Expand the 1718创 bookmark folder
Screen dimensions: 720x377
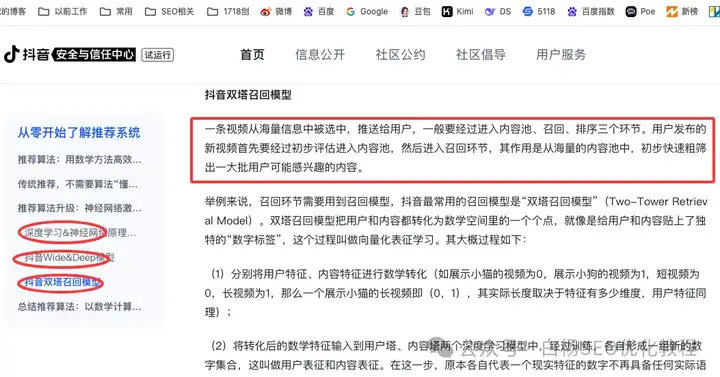[228, 11]
